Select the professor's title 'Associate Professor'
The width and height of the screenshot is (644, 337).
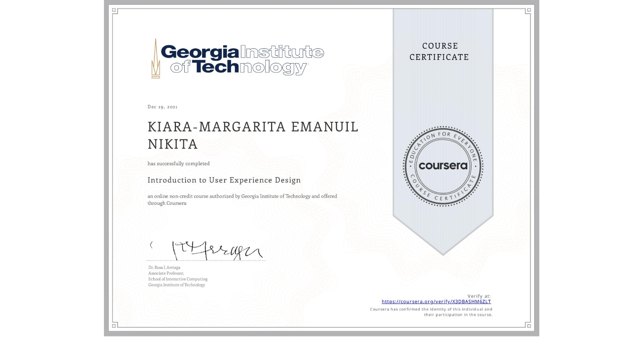pyautogui.click(x=164, y=273)
